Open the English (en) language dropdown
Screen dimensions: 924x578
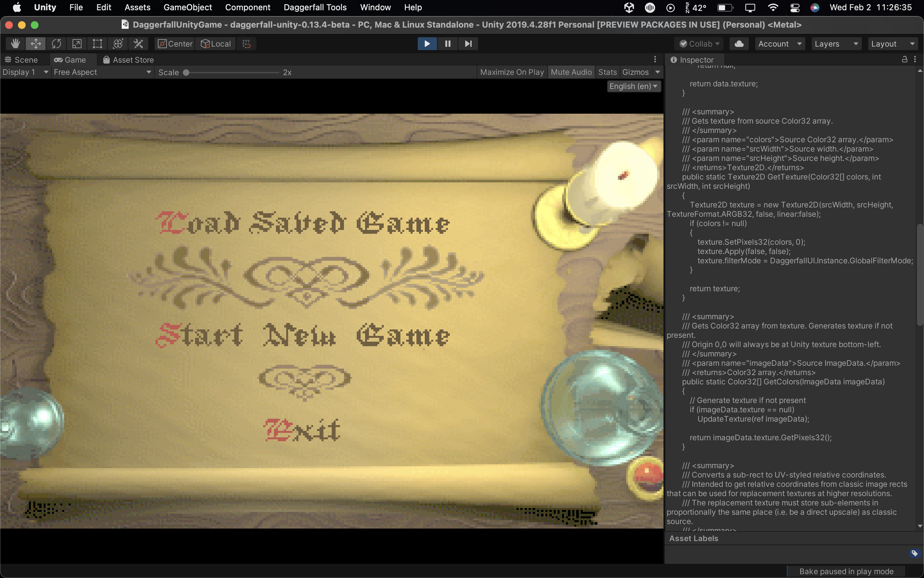pyautogui.click(x=633, y=86)
